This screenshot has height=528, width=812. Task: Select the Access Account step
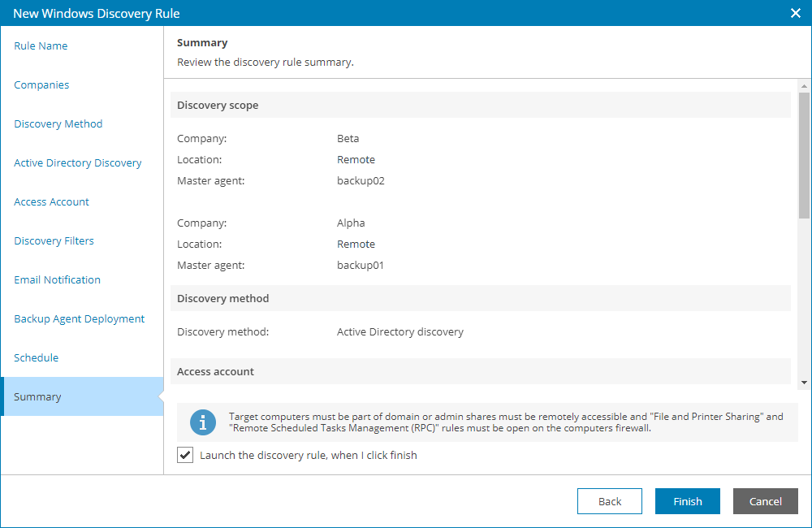pyautogui.click(x=51, y=201)
